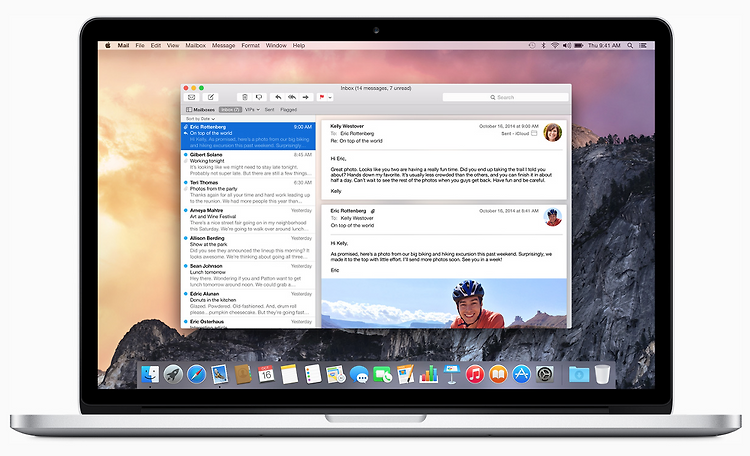Launch iTunes music note icon in Dock

(475, 374)
